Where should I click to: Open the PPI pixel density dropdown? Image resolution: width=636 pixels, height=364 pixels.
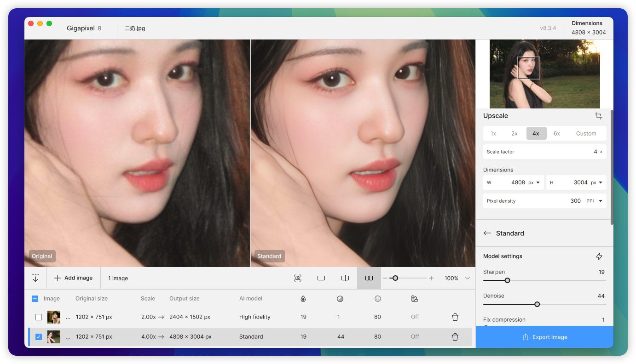tap(594, 201)
